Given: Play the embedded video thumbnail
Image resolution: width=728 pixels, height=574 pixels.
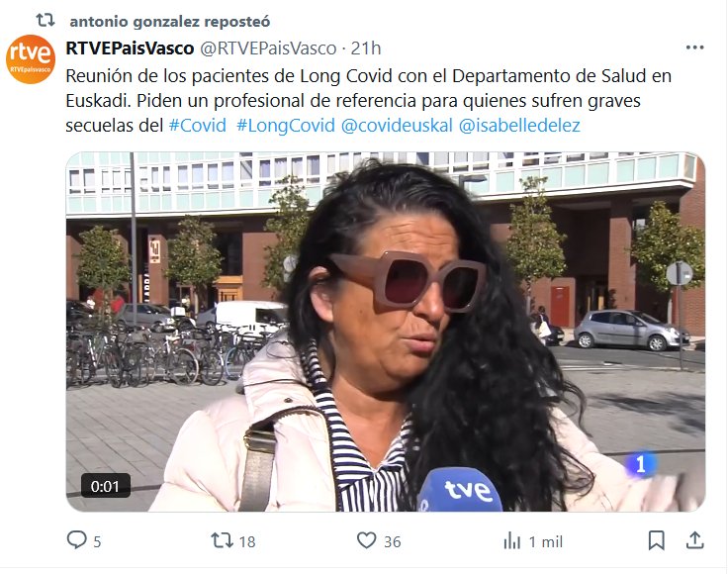Looking at the screenshot, I should pos(386,332).
